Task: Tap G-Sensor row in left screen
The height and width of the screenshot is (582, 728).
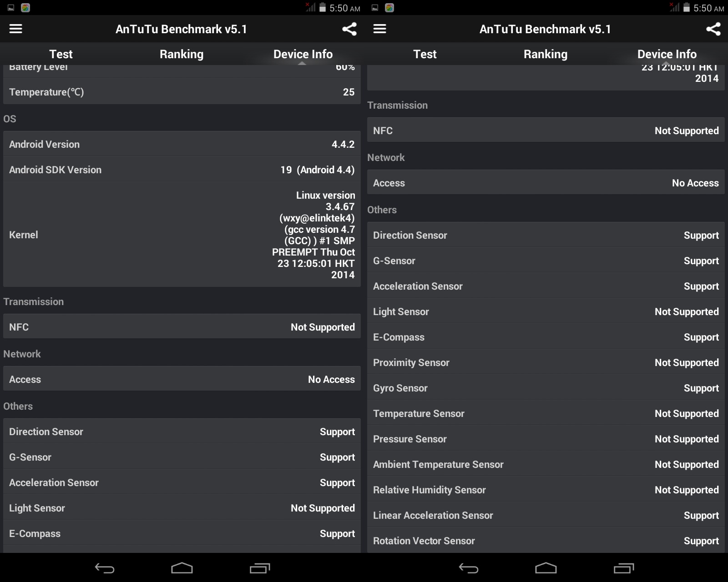Action: pos(182,457)
